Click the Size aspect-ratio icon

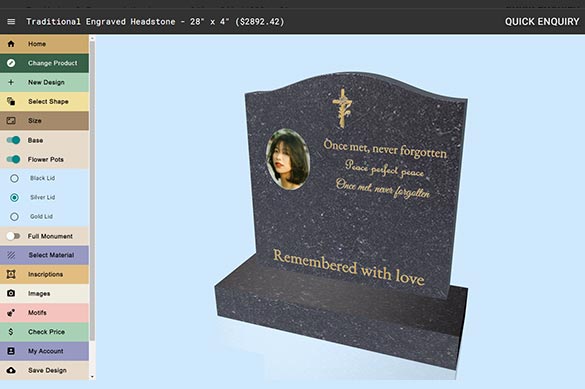pos(11,120)
